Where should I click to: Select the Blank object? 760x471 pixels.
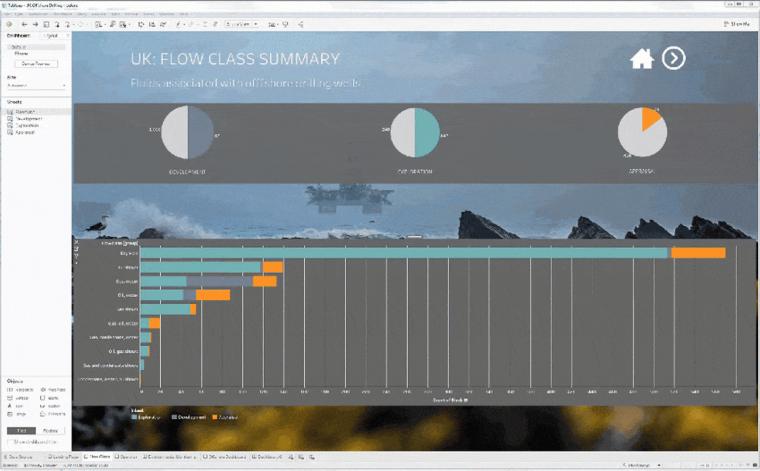coord(50,398)
